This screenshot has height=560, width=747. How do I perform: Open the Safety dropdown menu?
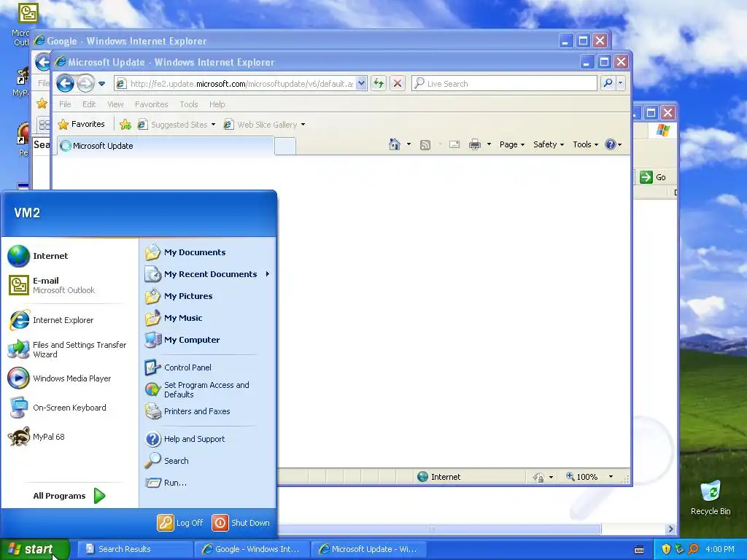tap(549, 144)
